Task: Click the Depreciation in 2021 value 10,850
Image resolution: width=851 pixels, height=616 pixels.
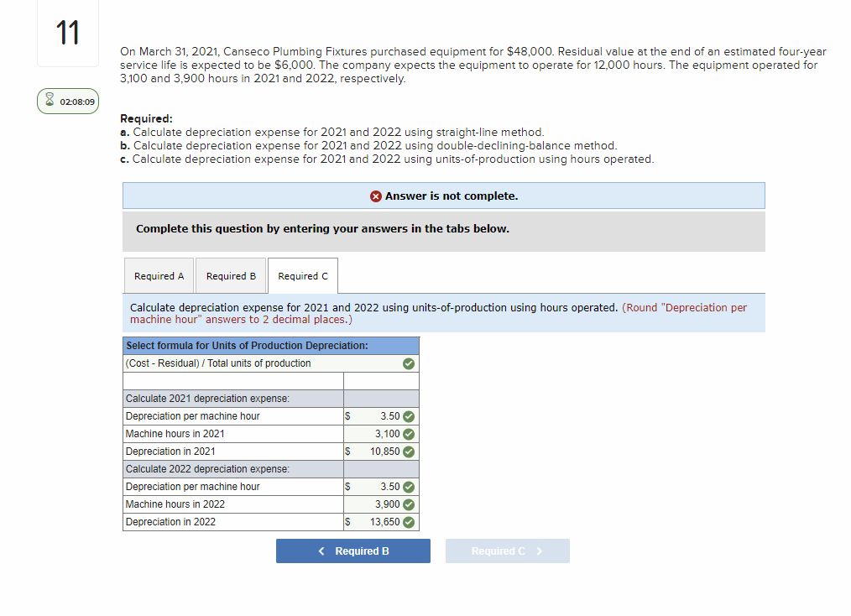Action: [381, 452]
